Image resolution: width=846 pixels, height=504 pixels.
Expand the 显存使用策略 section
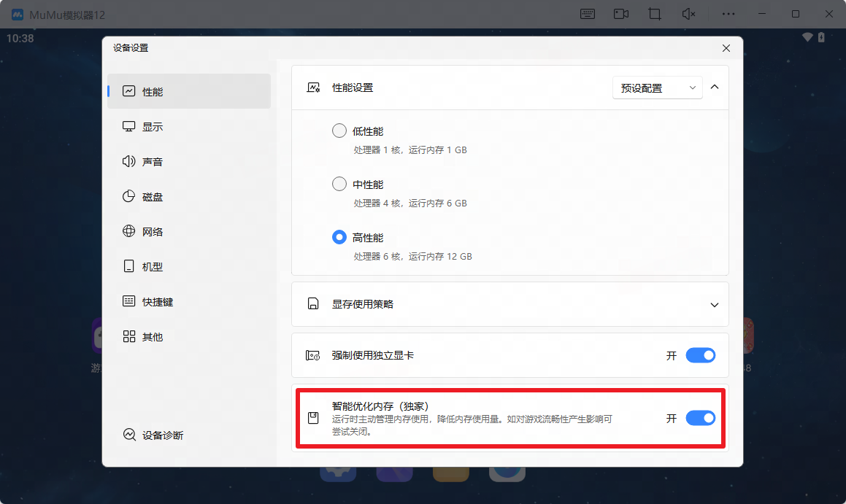coord(715,305)
